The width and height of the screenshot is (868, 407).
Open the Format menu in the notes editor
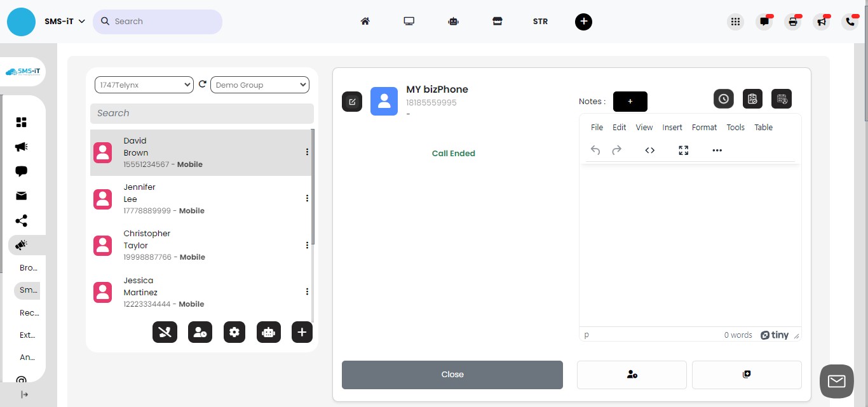pyautogui.click(x=704, y=127)
